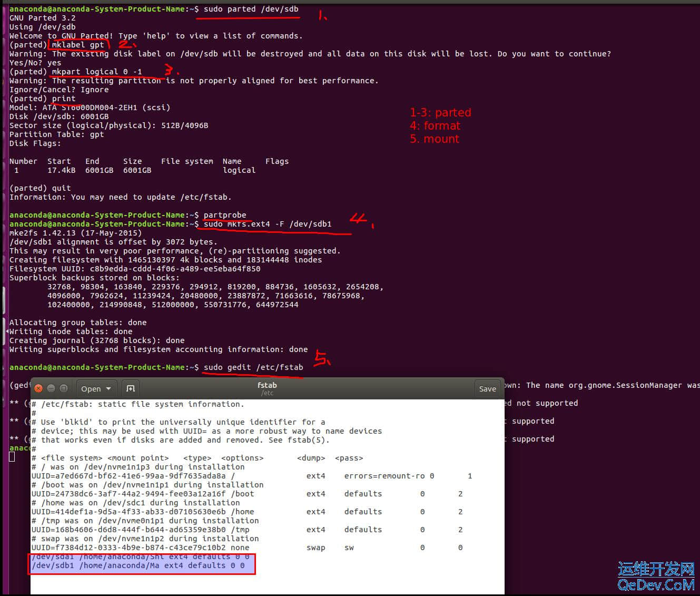The height and width of the screenshot is (596, 700).
Task: Click the 'sudo gedit /etc/fstab' command
Action: coord(253,367)
